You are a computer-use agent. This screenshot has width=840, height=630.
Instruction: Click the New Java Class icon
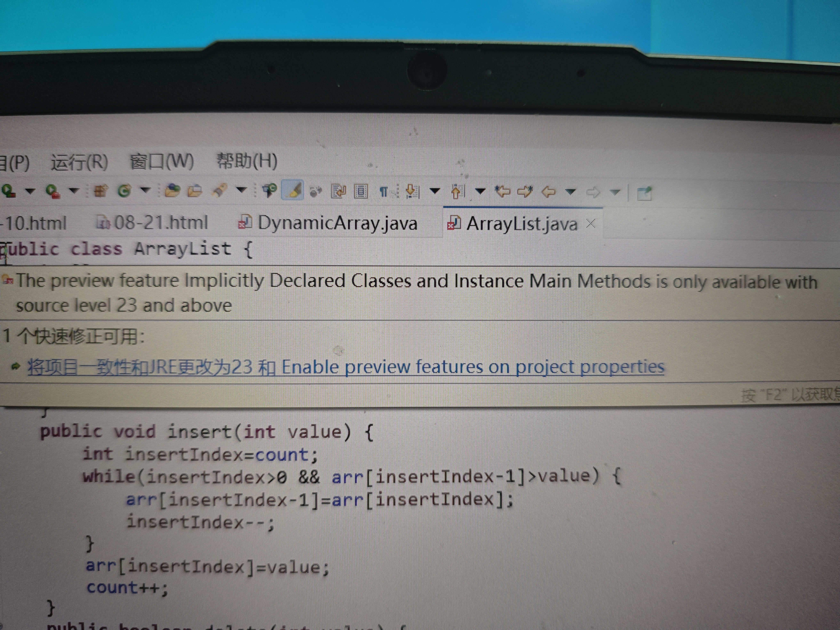coord(124,191)
